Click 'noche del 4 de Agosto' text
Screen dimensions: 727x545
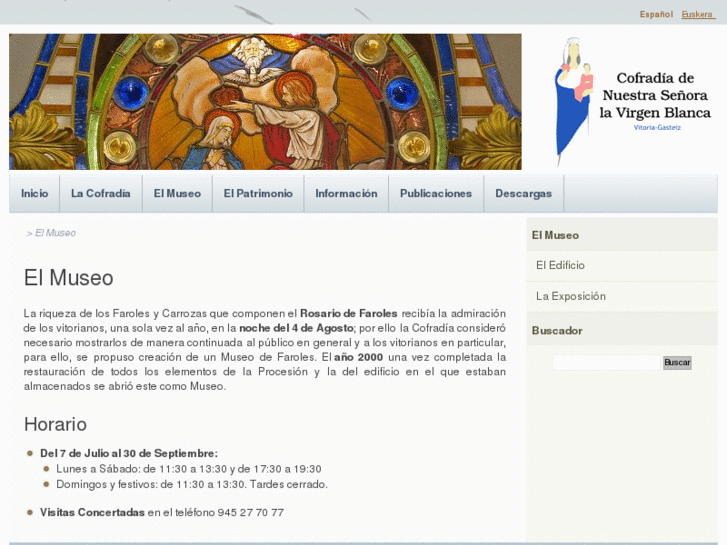pos(296,328)
